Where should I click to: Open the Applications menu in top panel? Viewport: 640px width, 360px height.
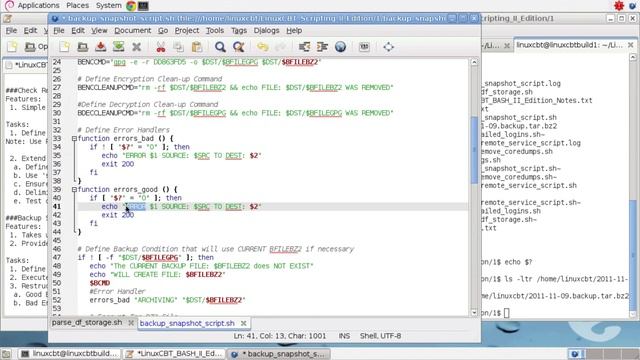(38, 5)
